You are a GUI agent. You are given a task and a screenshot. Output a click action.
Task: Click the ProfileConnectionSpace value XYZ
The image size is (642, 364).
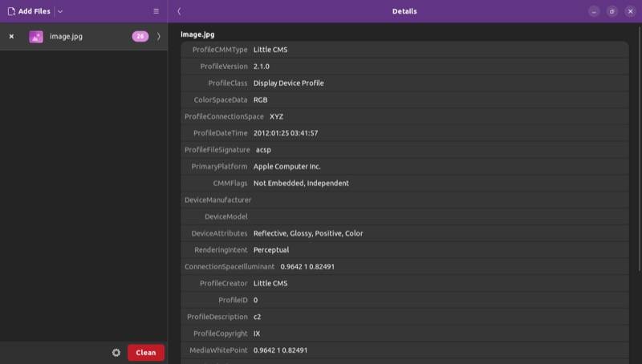276,116
